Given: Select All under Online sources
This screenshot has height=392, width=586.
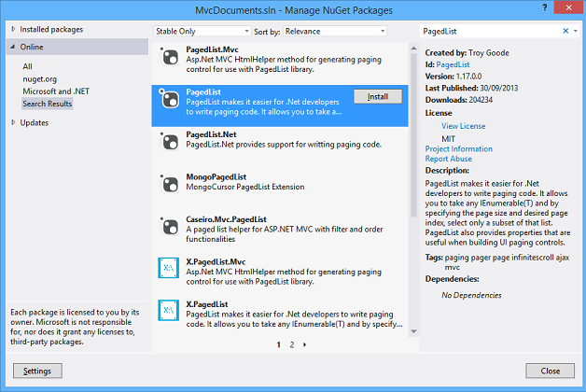Looking at the screenshot, I should (27, 66).
